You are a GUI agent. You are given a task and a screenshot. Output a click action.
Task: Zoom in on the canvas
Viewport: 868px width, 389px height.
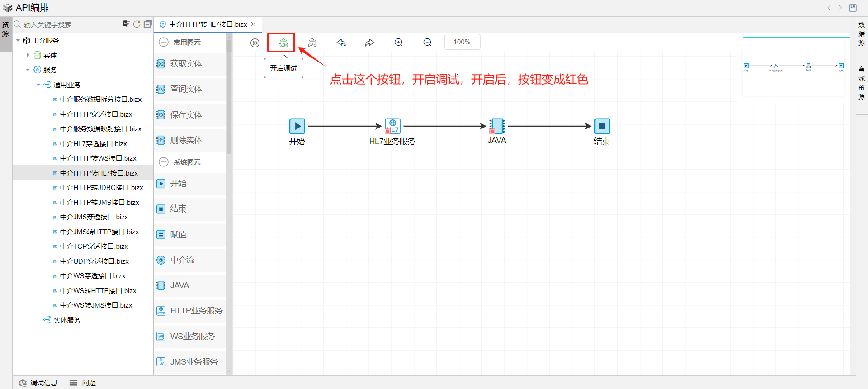click(399, 43)
